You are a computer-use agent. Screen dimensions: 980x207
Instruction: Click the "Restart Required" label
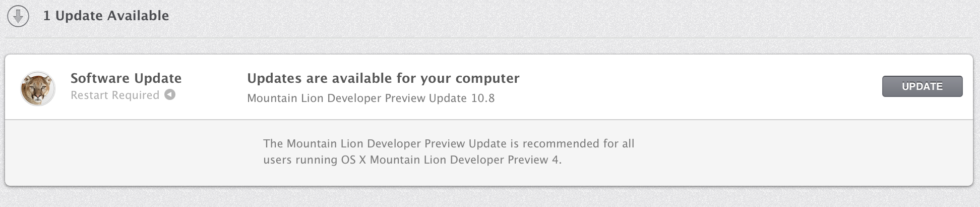click(x=115, y=95)
